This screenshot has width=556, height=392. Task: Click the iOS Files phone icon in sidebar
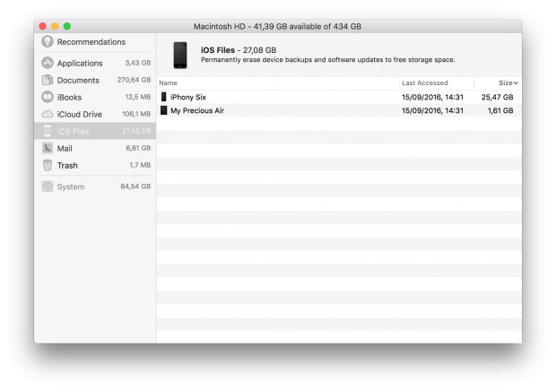48,131
